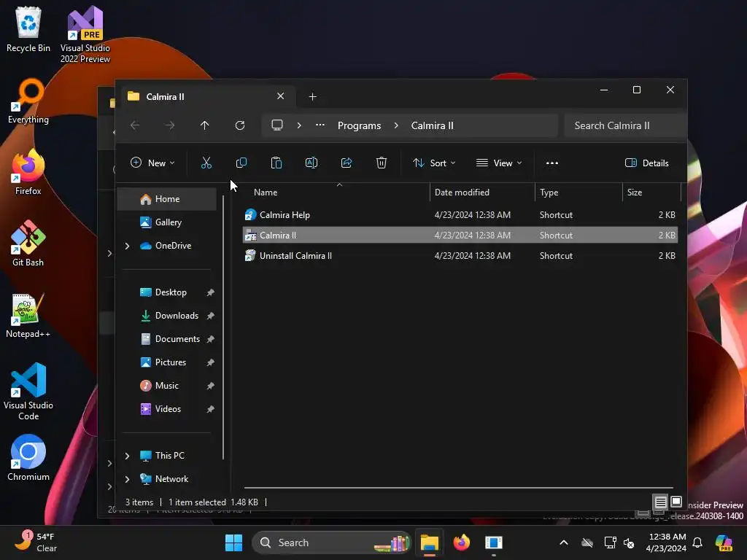Refresh the Calmira II folder

[239, 125]
